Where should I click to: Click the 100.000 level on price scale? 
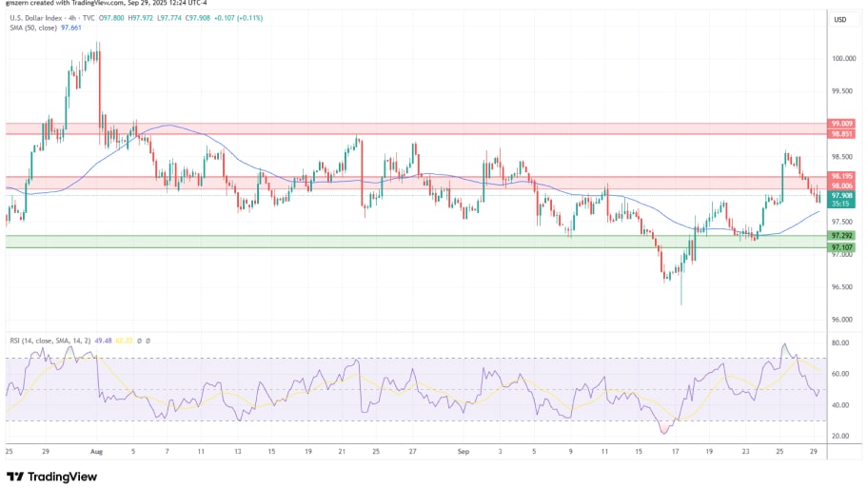click(x=841, y=58)
